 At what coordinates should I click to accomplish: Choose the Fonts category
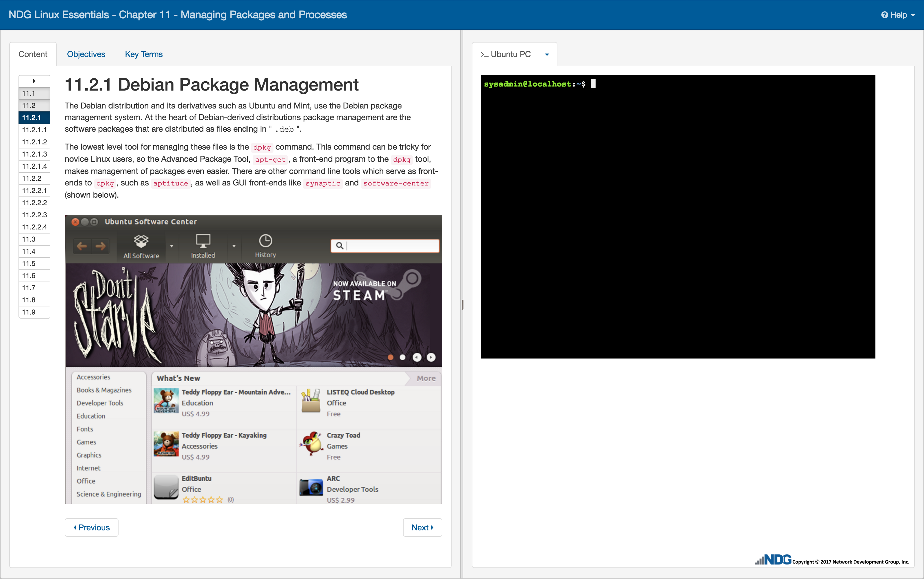(x=85, y=429)
